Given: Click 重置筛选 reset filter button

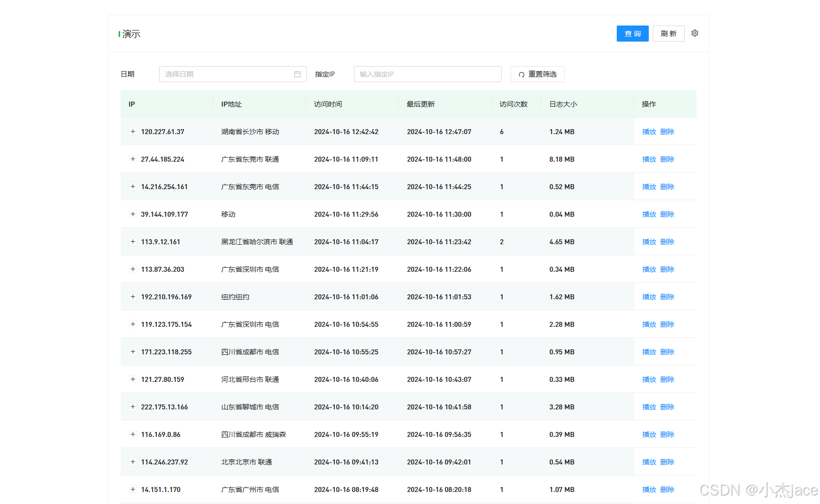Looking at the screenshot, I should (537, 74).
